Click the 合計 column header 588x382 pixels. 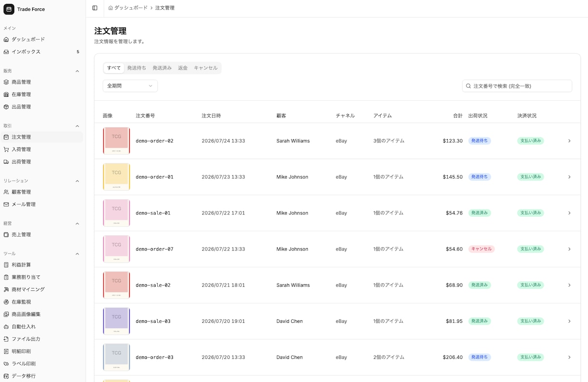[458, 116]
